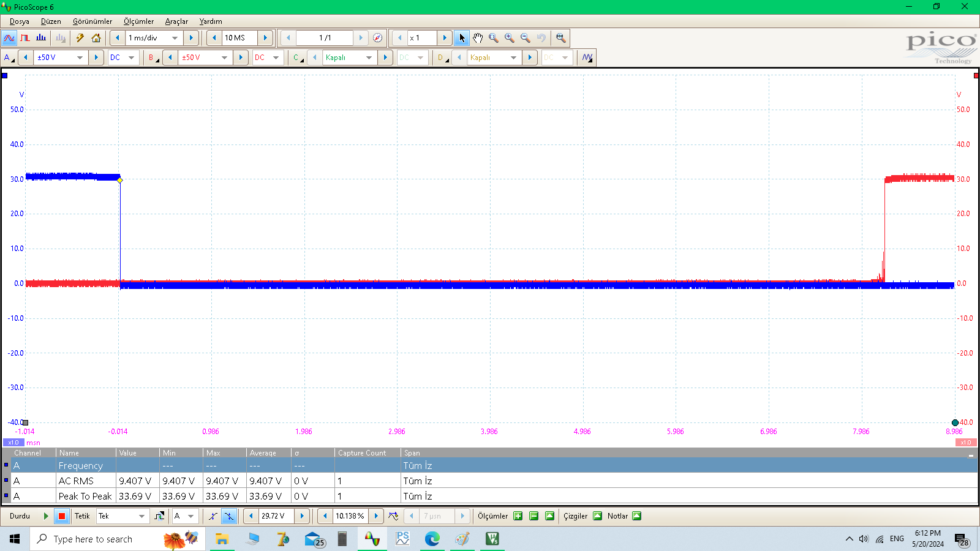
Task: Open trigger mode Tek dropdown
Action: pyautogui.click(x=142, y=516)
